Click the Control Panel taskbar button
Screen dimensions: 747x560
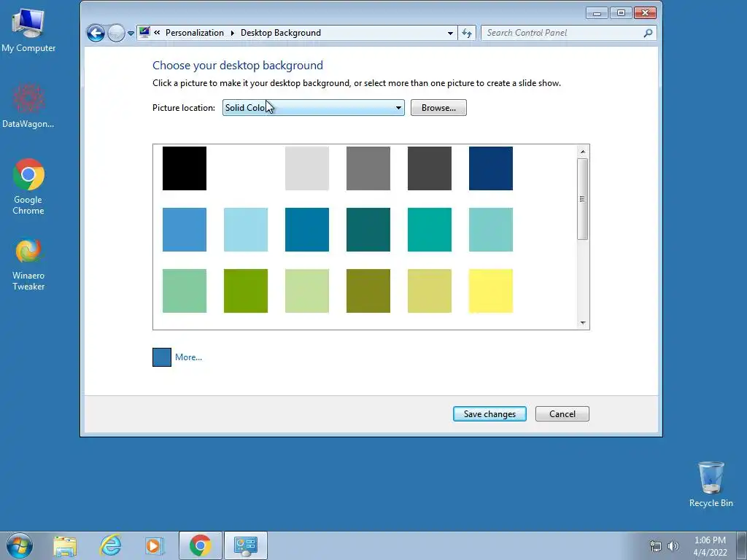pos(245,545)
